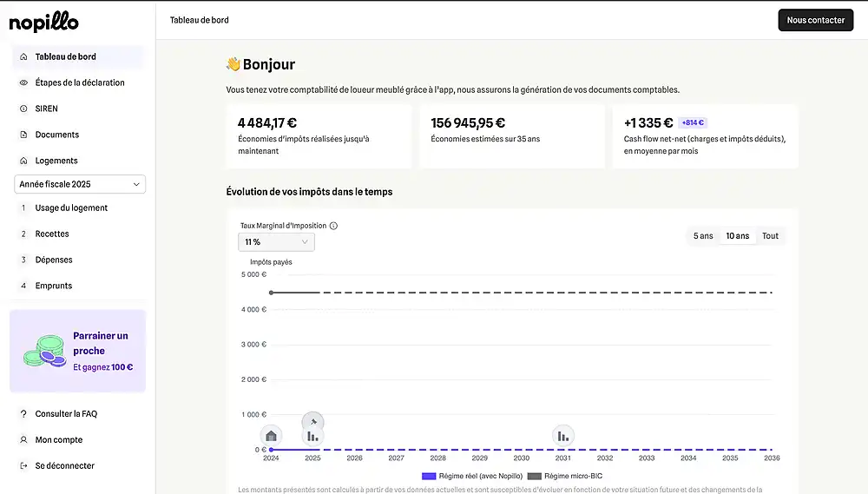Click the Logements house icon
The width and height of the screenshot is (868, 494).
pyautogui.click(x=23, y=161)
